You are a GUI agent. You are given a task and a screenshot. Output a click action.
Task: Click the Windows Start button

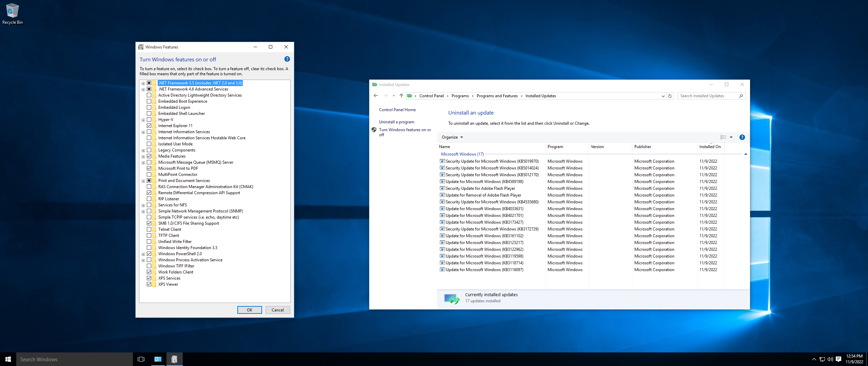8,359
